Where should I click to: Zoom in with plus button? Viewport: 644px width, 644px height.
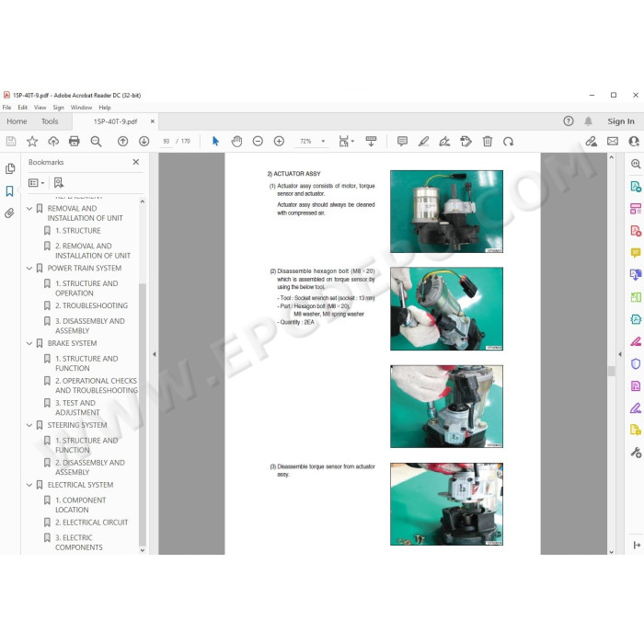click(x=279, y=142)
